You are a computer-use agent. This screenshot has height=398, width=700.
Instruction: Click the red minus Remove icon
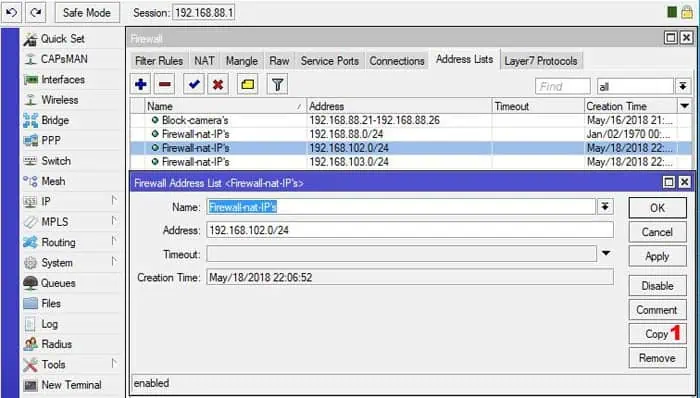(x=165, y=84)
